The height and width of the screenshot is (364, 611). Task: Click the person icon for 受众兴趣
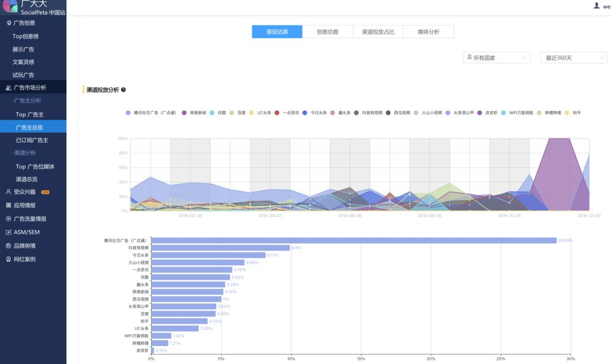[8, 192]
